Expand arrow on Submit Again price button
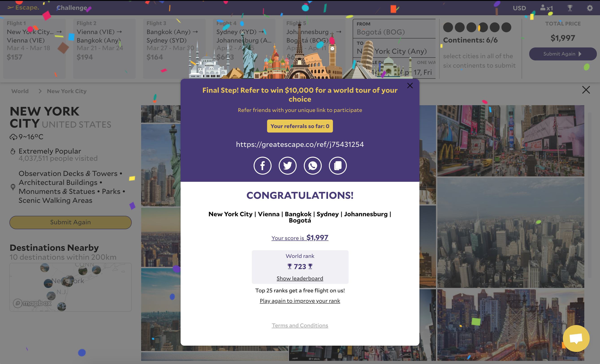This screenshot has height=364, width=600. pos(580,54)
